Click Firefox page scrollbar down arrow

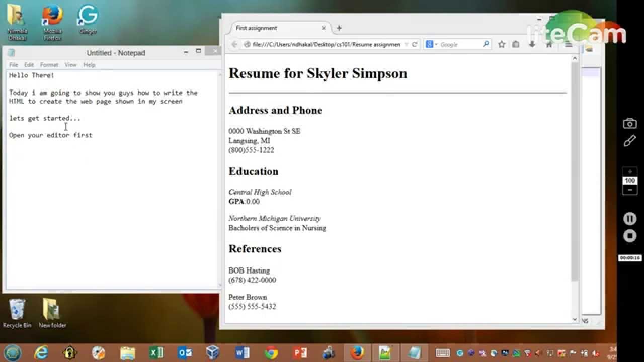point(575,319)
